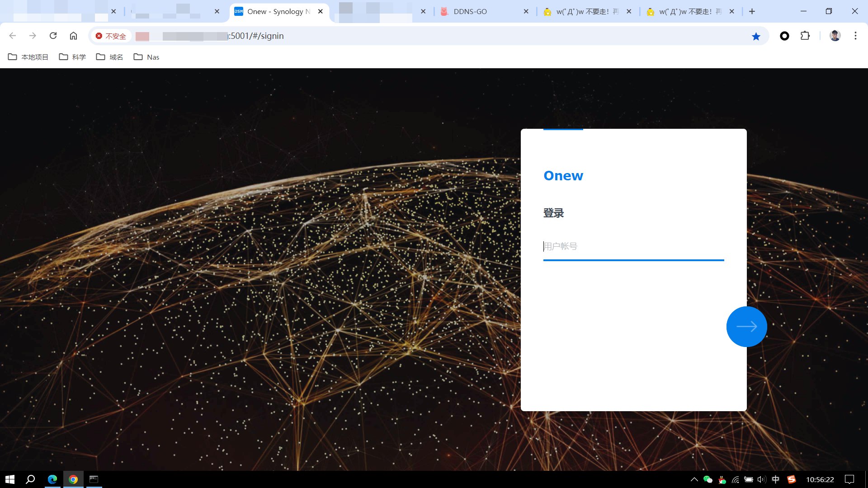Open Microsoft Edge from the taskbar
The image size is (868, 488).
(52, 479)
